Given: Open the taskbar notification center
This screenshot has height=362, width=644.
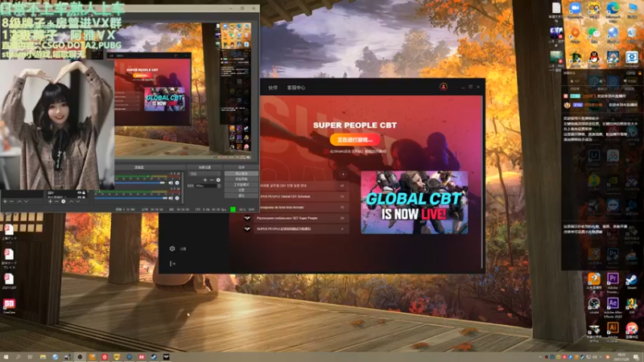Looking at the screenshot, I should [x=636, y=357].
